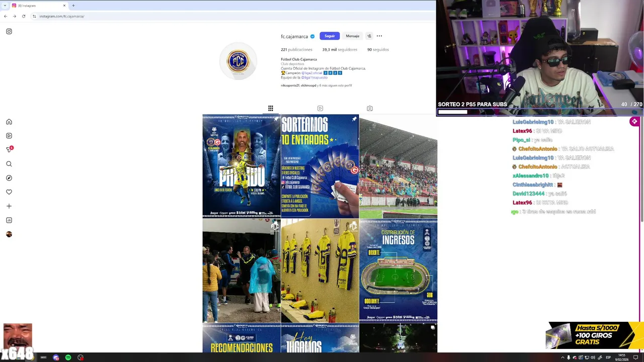Open the dashboard chart icon in sidebar
This screenshot has height=362, width=644.
(9, 220)
